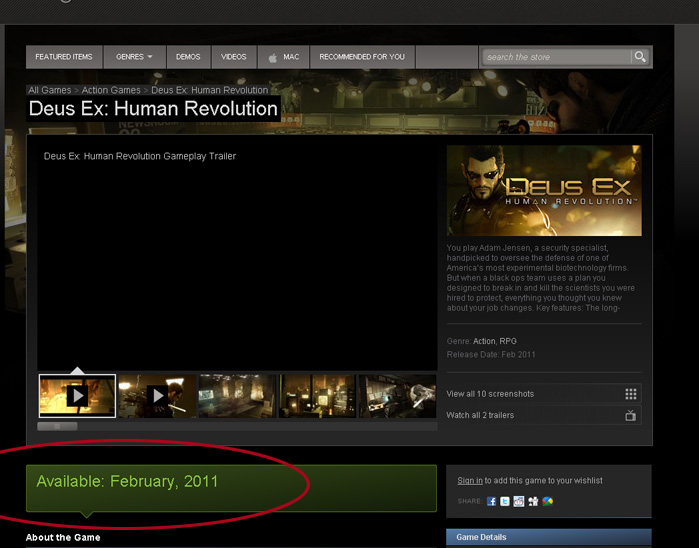Share on Google Buzz icon
The width and height of the screenshot is (699, 548).
pyautogui.click(x=547, y=501)
